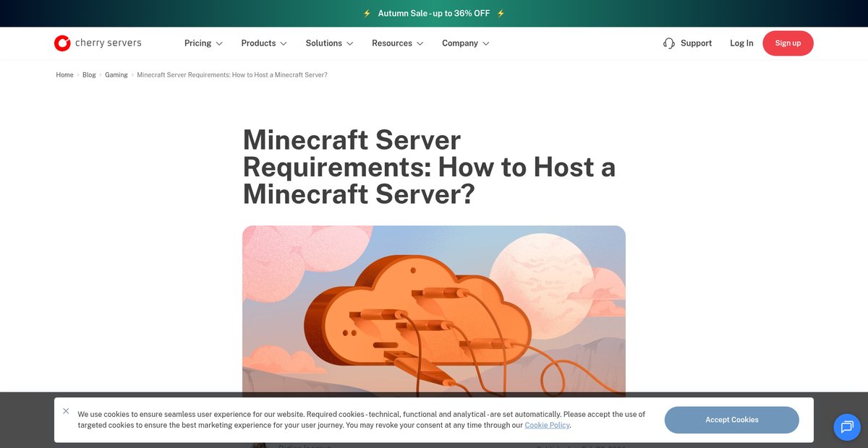This screenshot has height=448, width=868.
Task: Expand the Products dropdown menu
Action: [264, 43]
